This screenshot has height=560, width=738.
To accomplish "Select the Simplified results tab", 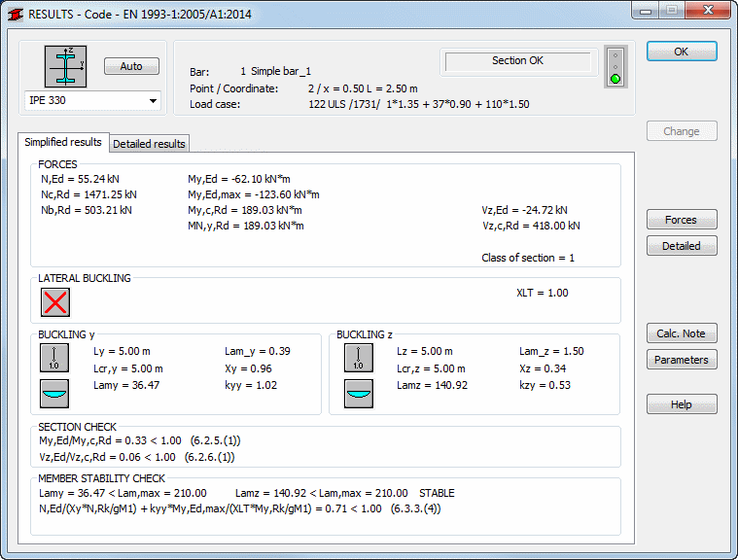I will (63, 142).
